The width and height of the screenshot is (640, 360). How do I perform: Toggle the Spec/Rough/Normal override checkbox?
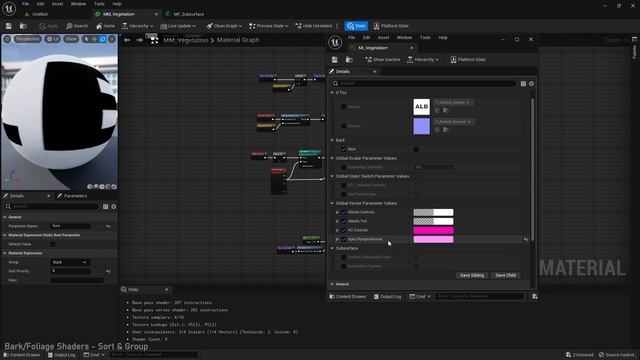(344, 239)
